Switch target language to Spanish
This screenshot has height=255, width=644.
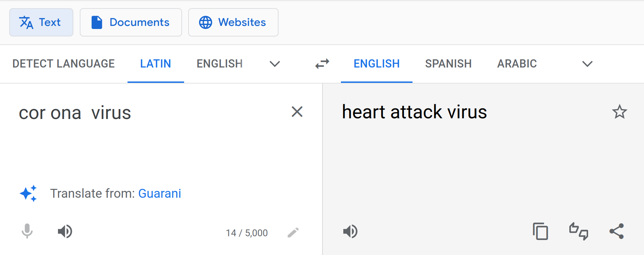pos(448,64)
